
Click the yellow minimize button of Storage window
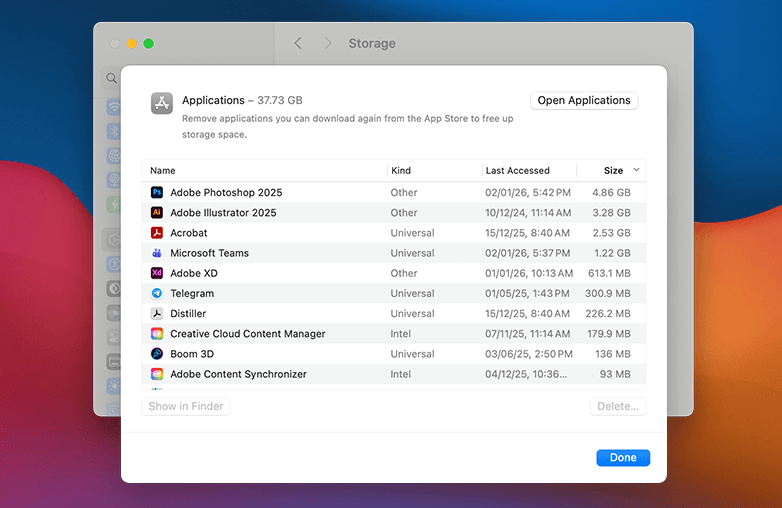click(132, 43)
